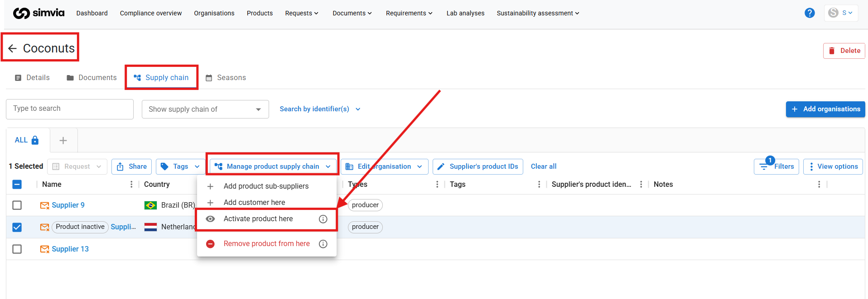Select Remove product from here
The height and width of the screenshot is (299, 868).
point(267,244)
